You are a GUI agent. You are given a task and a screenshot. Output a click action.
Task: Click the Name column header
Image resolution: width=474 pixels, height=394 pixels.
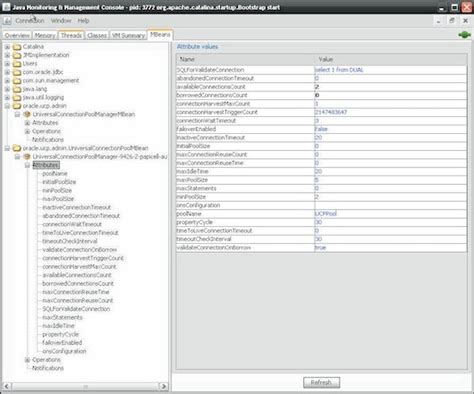click(245, 59)
